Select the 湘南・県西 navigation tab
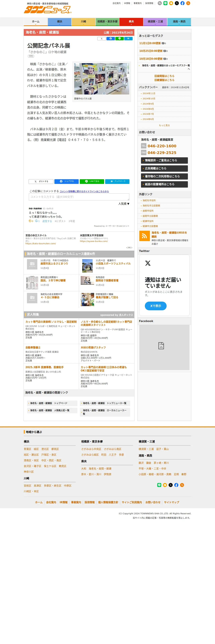The image size is (215, 644). coord(179,22)
